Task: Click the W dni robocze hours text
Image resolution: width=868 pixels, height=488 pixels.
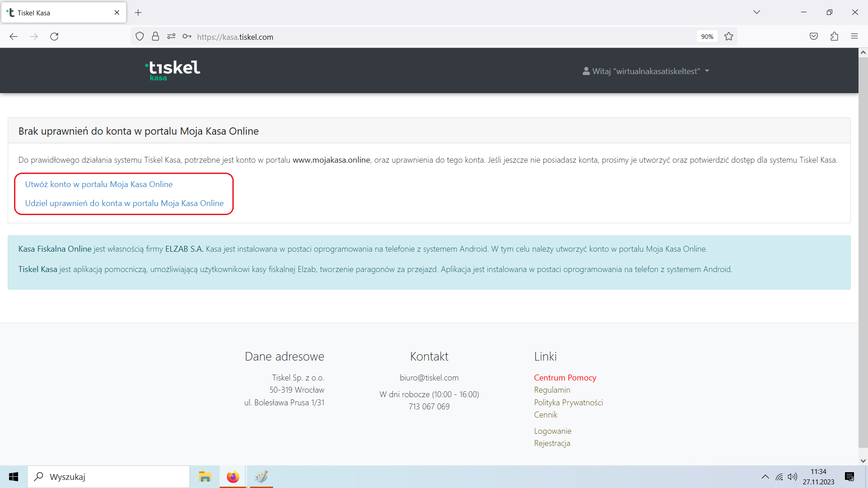Action: 429,394
